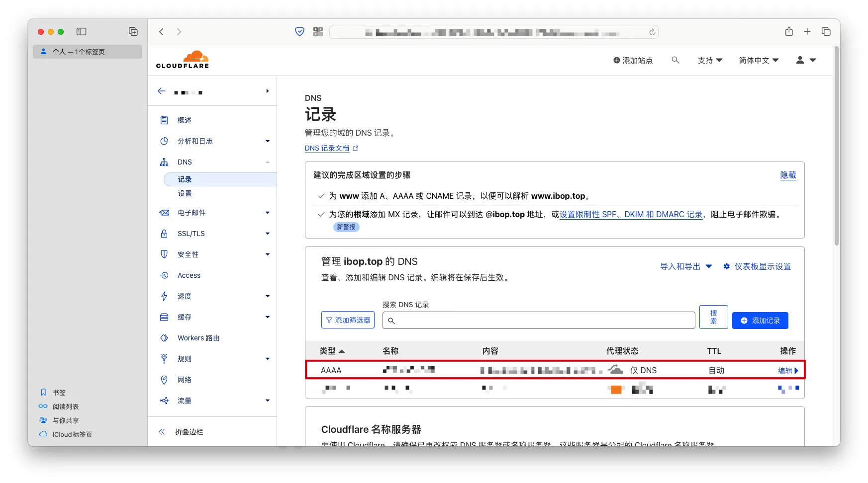This screenshot has width=868, height=483.
Task: Collapse the DNS sidebar section
Action: tap(215, 162)
